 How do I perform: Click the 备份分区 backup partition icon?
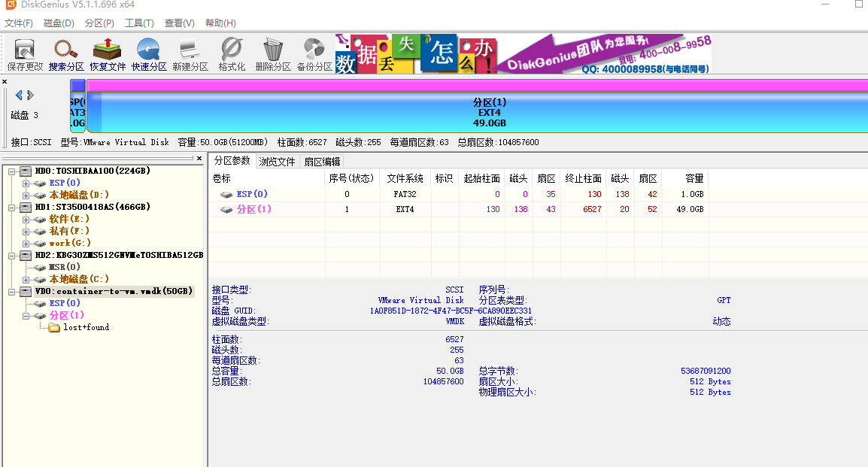pos(314,54)
